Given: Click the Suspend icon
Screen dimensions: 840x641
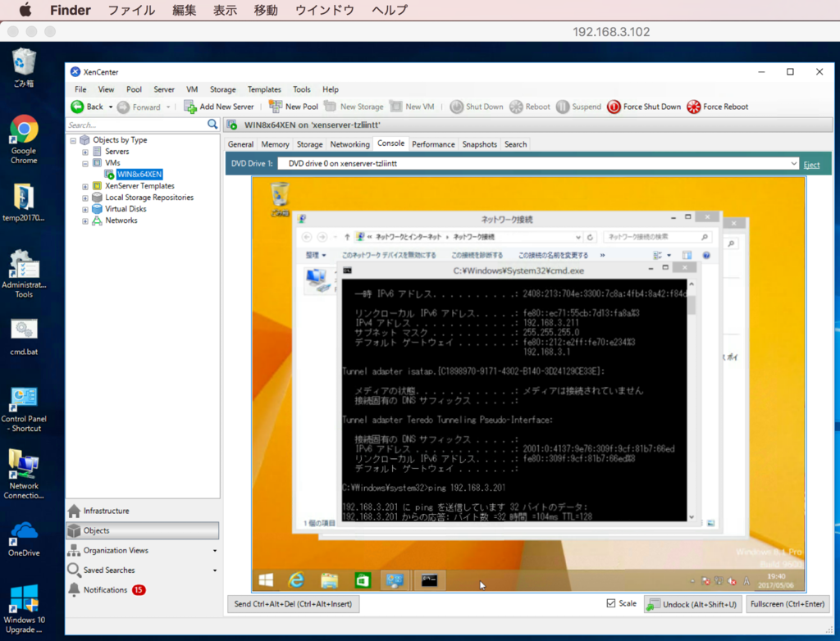Looking at the screenshot, I should tap(563, 107).
